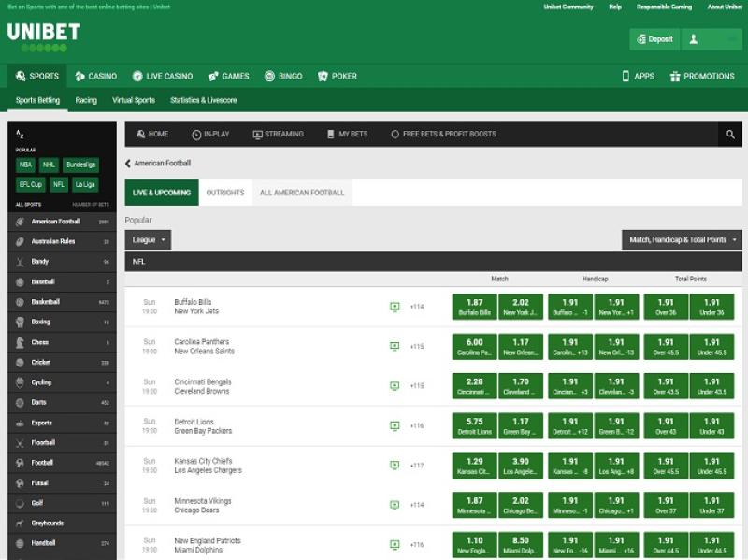Click the Promotions gift icon
Screen dimensions: 748x560
click(675, 76)
